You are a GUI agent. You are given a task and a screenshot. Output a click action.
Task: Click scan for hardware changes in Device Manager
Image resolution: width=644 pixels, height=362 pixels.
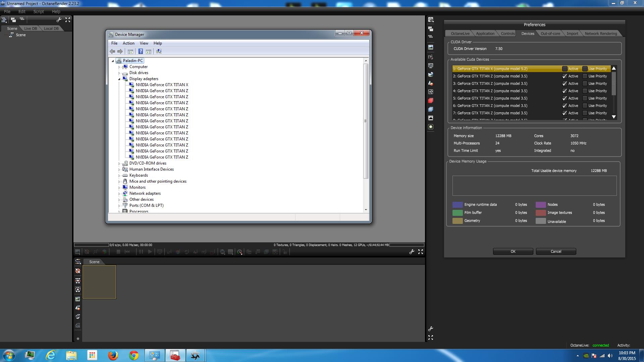click(159, 51)
